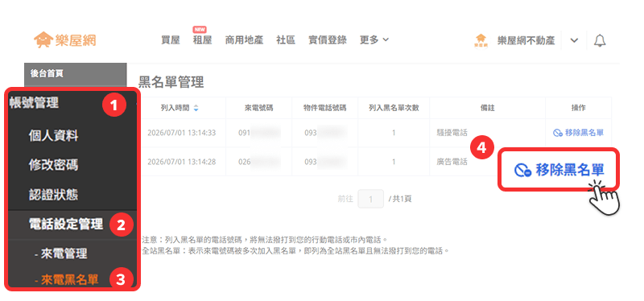Expand the account chevron next to 樂屋網不動產

[x=574, y=40]
